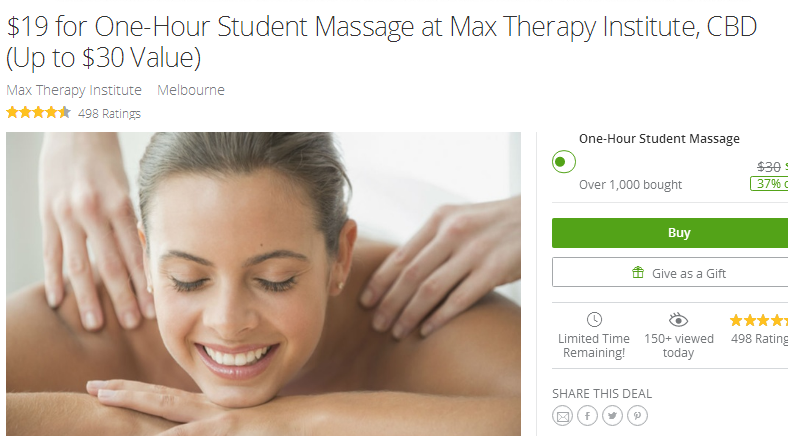This screenshot has height=436, width=788.
Task: Click the eye icon above viewed today
Action: click(678, 319)
